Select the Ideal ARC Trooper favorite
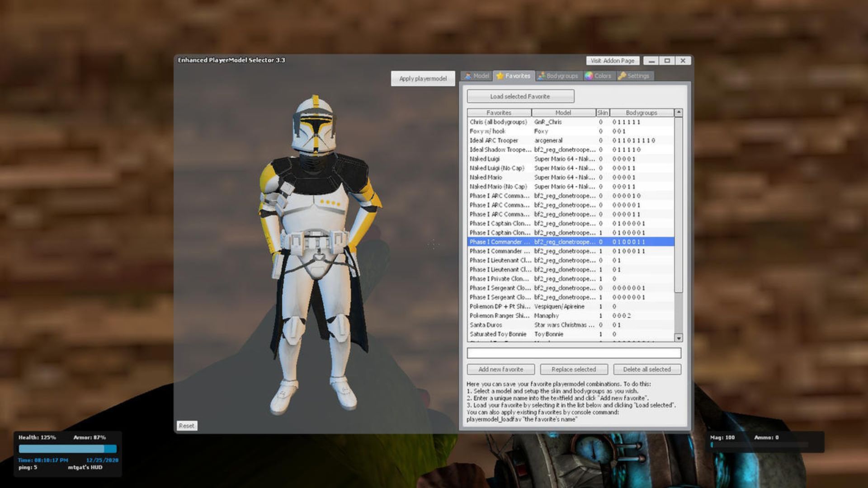Image resolution: width=868 pixels, height=488 pixels. click(x=494, y=141)
